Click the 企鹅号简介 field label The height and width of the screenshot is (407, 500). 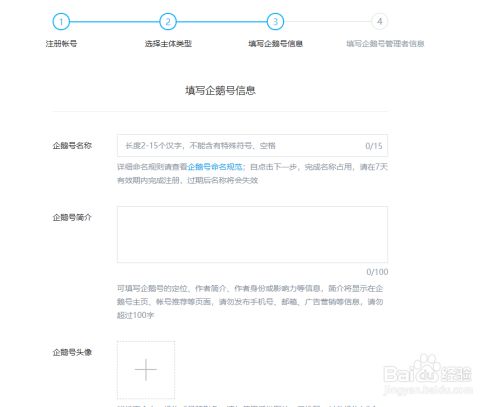click(x=72, y=218)
